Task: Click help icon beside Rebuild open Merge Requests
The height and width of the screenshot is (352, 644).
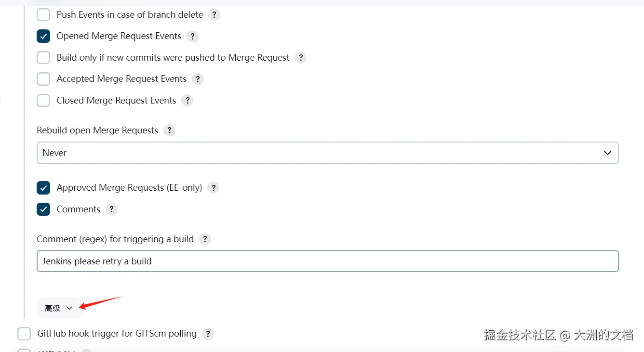Action: [x=169, y=130]
